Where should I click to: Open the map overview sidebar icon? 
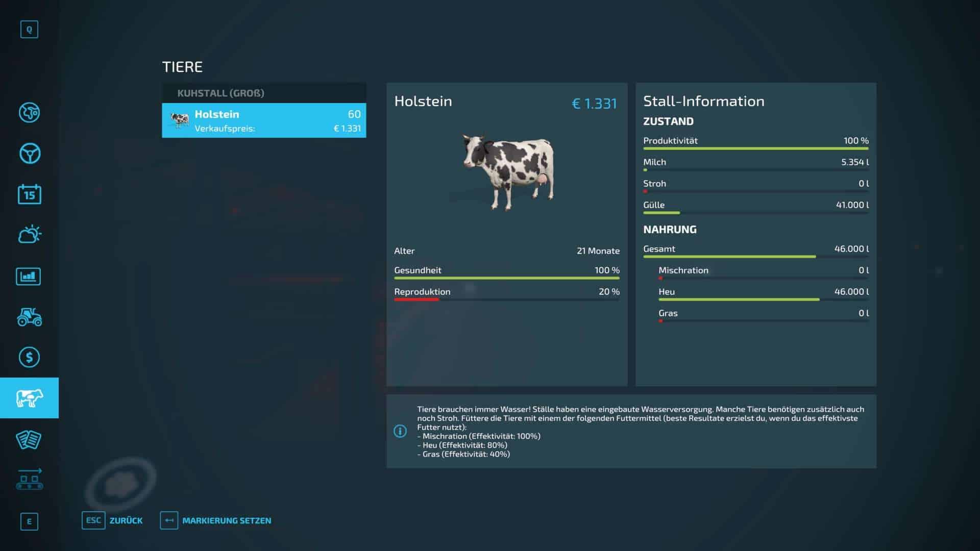pos(29,113)
